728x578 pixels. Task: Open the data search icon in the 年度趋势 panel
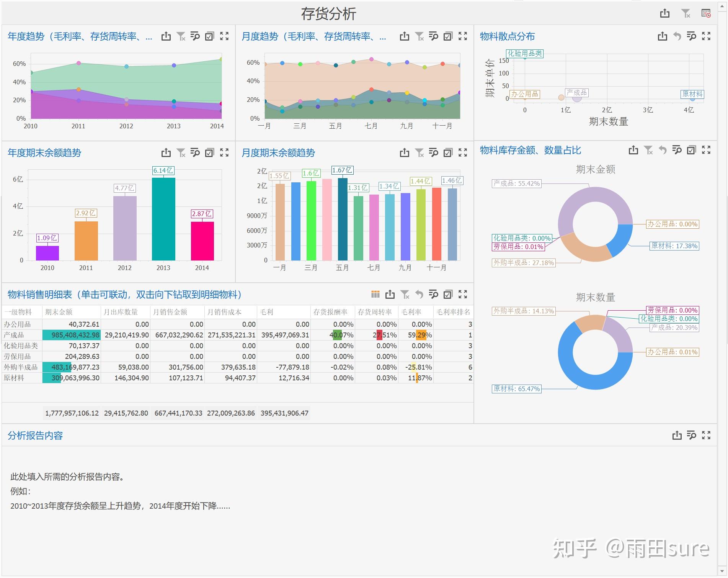click(195, 36)
